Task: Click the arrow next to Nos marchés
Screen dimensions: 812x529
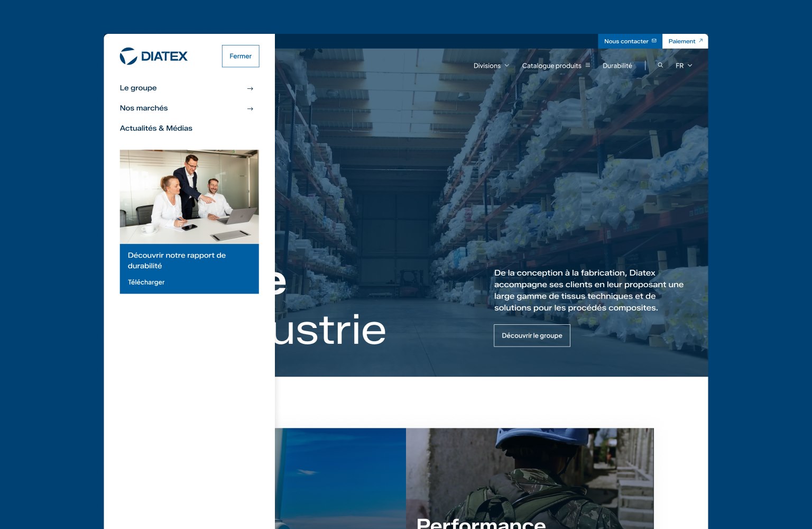Action: click(250, 108)
